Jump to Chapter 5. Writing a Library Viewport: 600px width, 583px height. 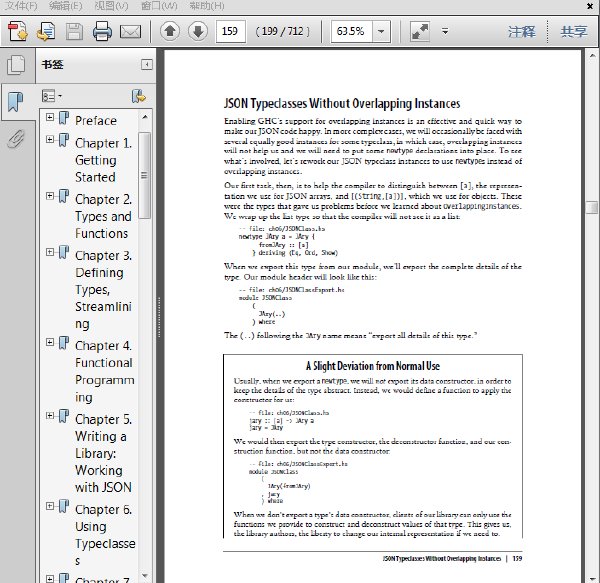click(103, 453)
